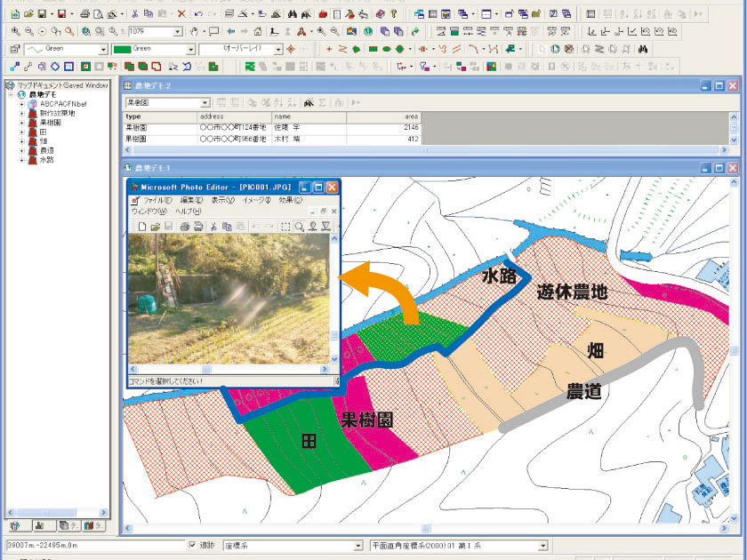Click the map window horizontal scrollbar right arrow
Image resolution: width=747 pixels, height=560 pixels.
(x=724, y=528)
